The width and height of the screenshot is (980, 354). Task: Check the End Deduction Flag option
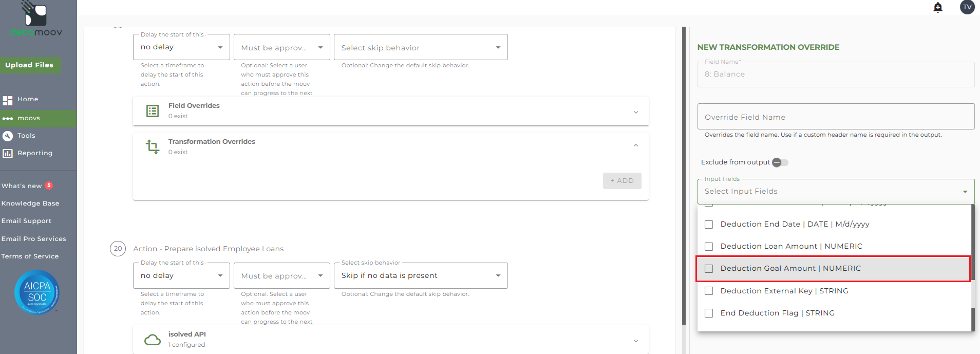pos(709,313)
